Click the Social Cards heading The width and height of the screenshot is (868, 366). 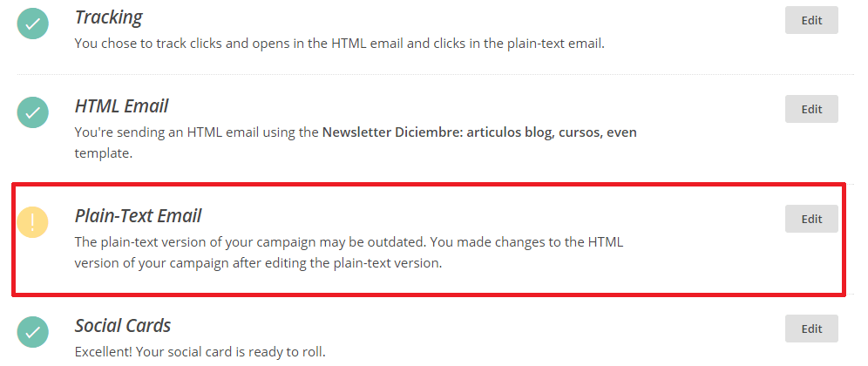tap(123, 326)
